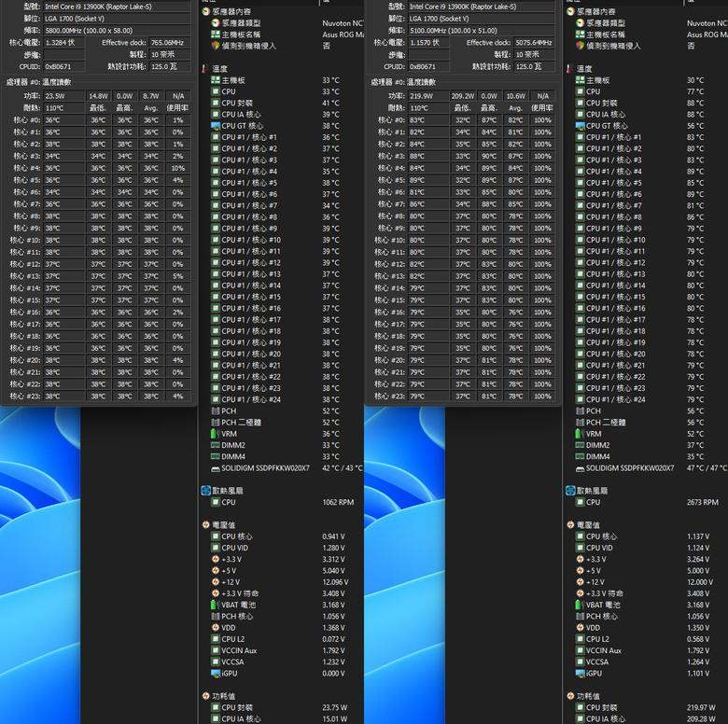The width and height of the screenshot is (728, 724).
Task: Click the 90°C maximum cell of 核心 #3
Action: [x=489, y=156]
